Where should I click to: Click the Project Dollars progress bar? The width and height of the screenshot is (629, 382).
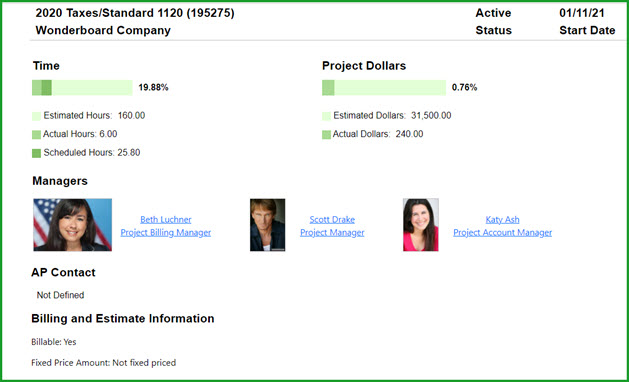(384, 87)
